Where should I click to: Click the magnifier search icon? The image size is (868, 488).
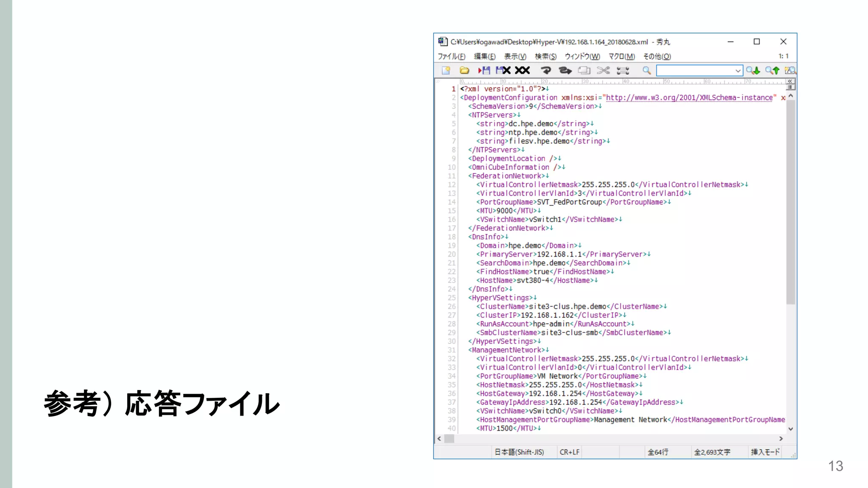(646, 71)
